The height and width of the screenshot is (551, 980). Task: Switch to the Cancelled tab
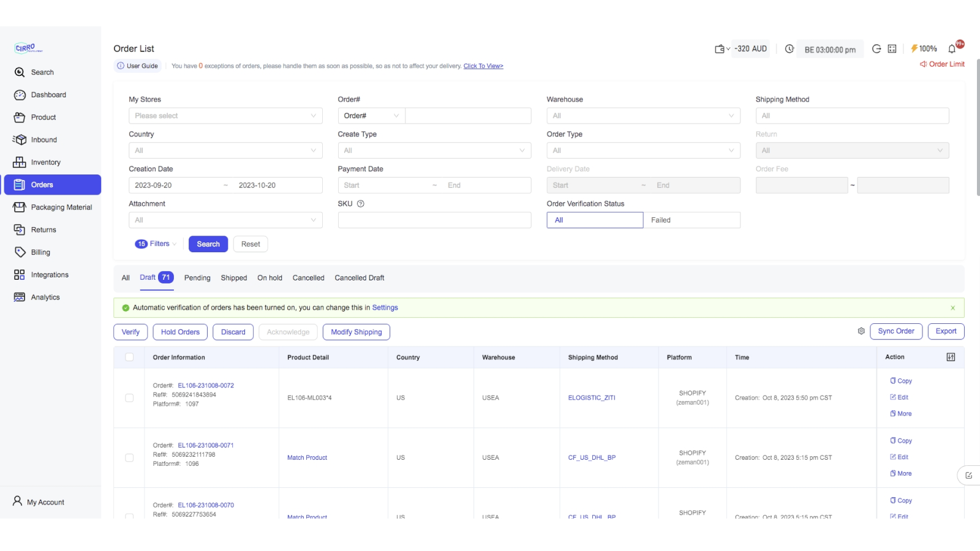coord(309,278)
